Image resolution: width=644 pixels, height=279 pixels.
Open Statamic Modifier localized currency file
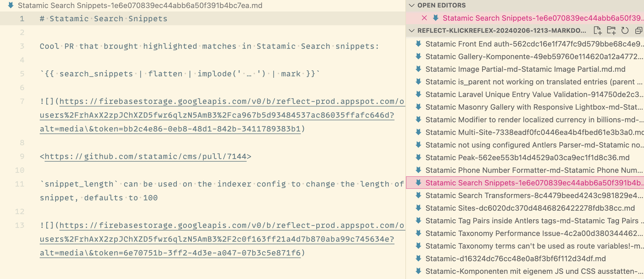tap(525, 120)
